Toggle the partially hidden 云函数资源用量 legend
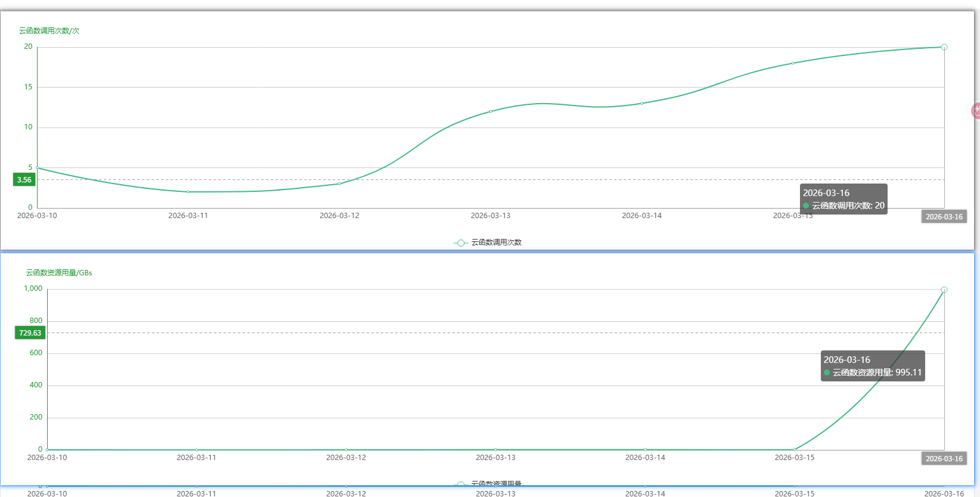 [496, 483]
